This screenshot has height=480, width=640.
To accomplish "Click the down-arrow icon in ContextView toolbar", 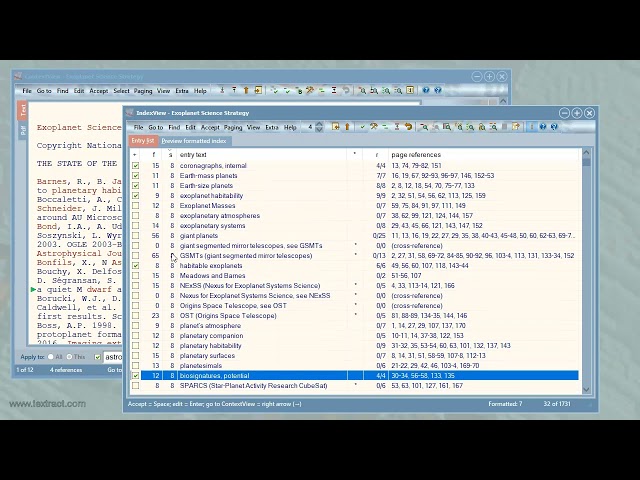I will pyautogui.click(x=222, y=90).
